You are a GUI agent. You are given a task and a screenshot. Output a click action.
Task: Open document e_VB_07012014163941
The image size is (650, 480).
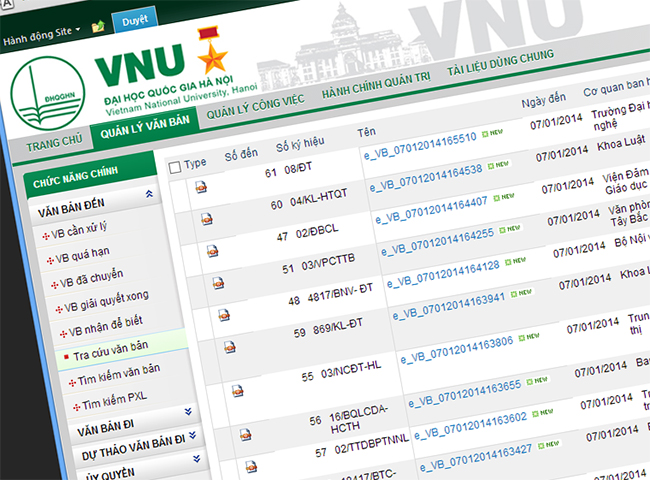(x=449, y=306)
